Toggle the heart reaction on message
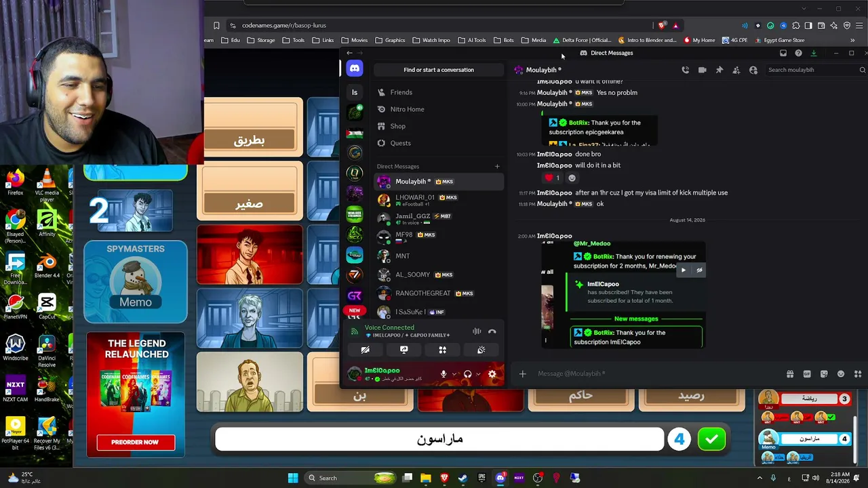 [x=553, y=178]
